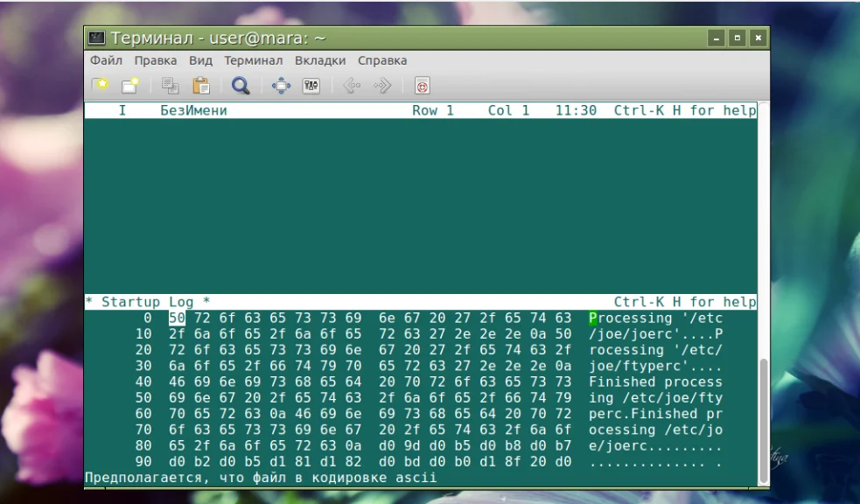
Task: Click inside the empty editor buffer
Action: coord(421,206)
